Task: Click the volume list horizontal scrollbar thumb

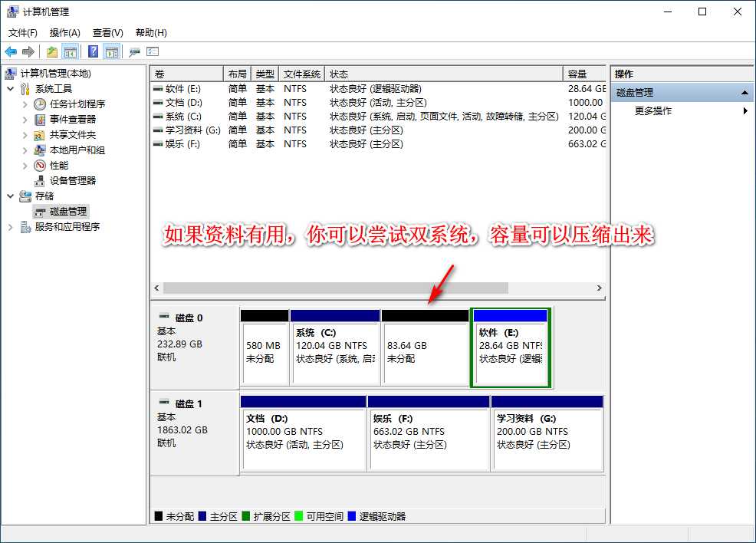Action: click(x=336, y=288)
